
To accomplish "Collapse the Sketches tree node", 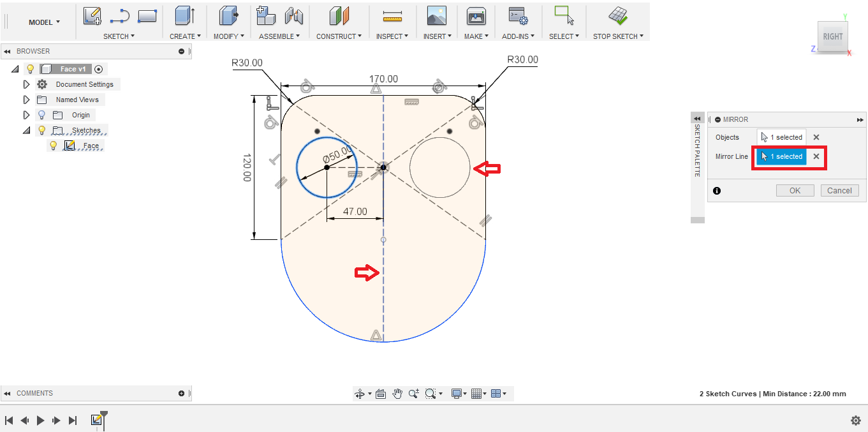I will click(26, 130).
